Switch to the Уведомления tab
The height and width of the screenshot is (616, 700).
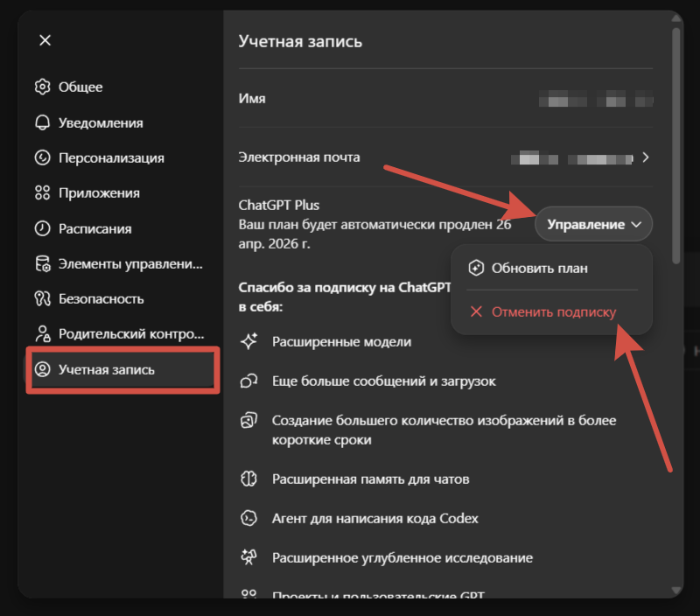(101, 122)
